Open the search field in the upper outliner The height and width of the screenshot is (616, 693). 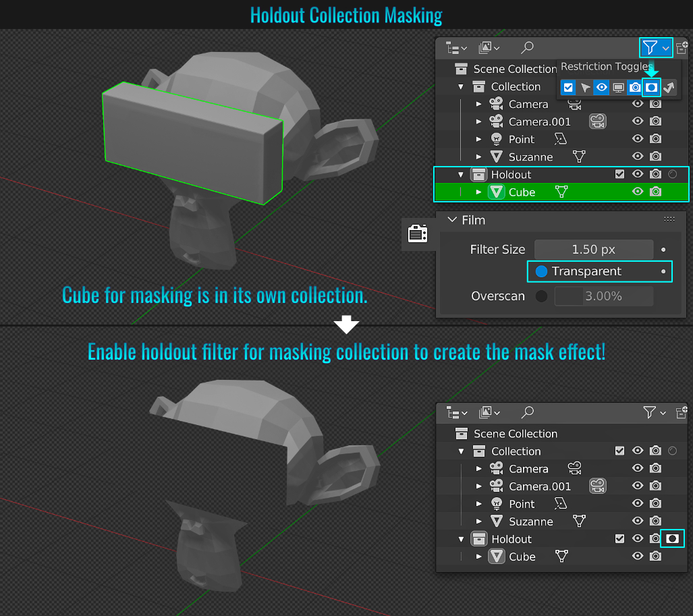[x=527, y=47]
